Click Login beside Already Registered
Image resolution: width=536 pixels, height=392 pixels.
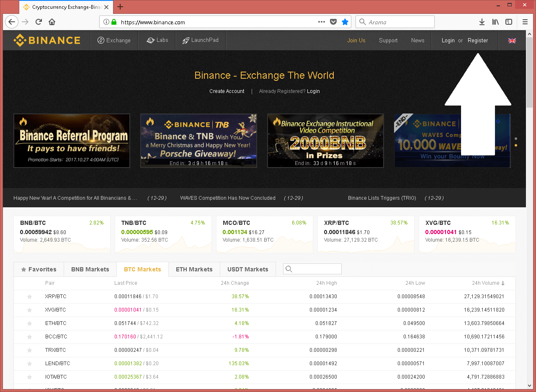click(313, 91)
